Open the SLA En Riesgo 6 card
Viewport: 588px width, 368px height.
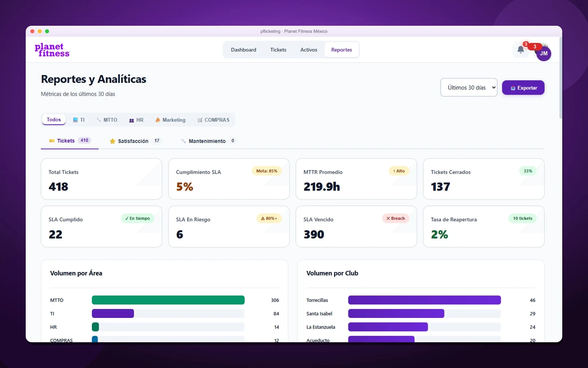point(229,227)
